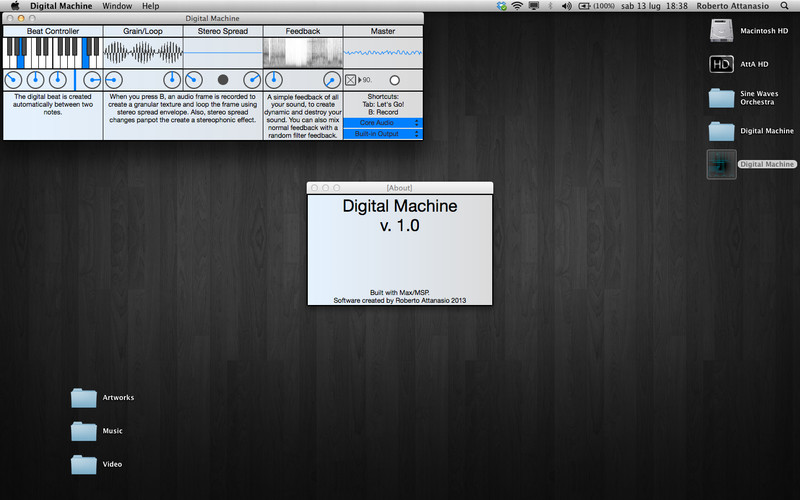Select the Artworks folder on desktop
800x500 pixels.
pos(84,397)
